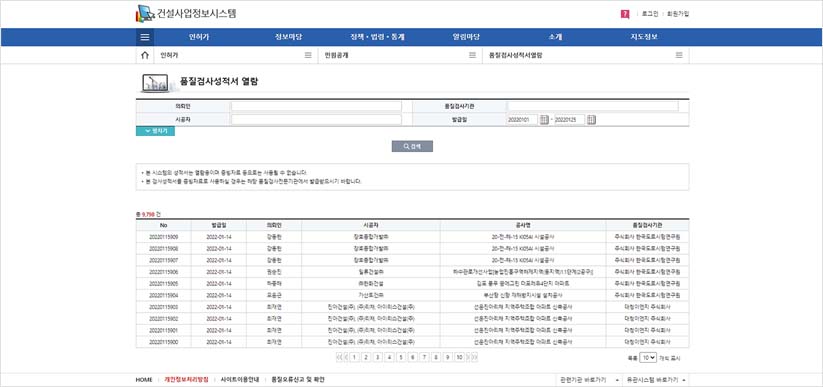Select table row No 20220115900
The height and width of the screenshot is (387, 823).
pos(413,342)
